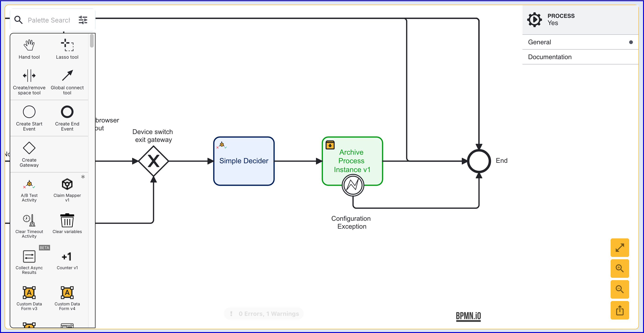The image size is (644, 333).
Task: Click the fullscreen expand arrows button
Action: (619, 247)
